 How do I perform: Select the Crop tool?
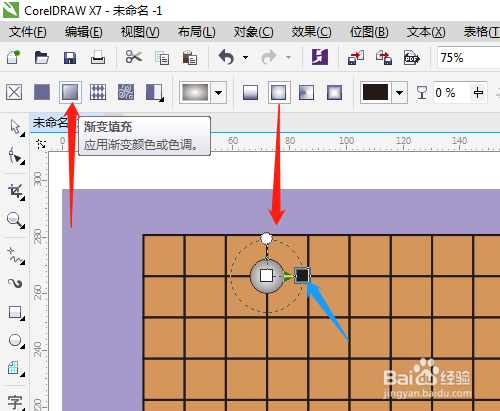coord(15,192)
